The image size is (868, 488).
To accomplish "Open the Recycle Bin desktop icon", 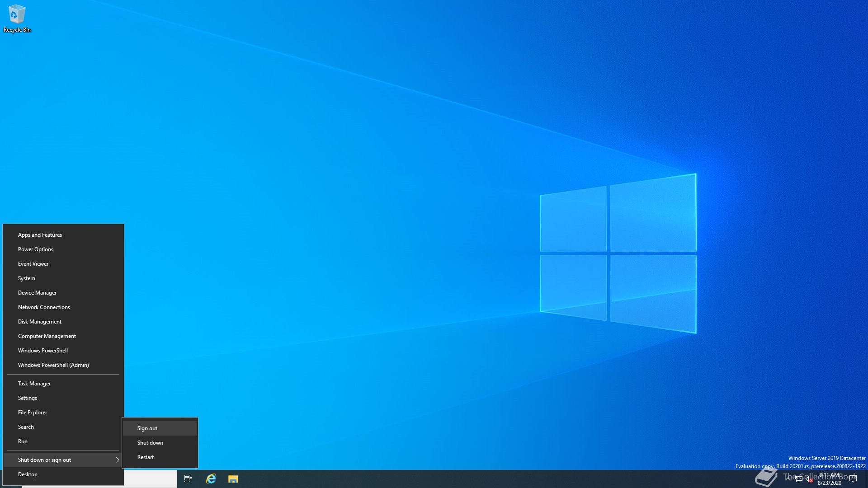I will [x=17, y=19].
